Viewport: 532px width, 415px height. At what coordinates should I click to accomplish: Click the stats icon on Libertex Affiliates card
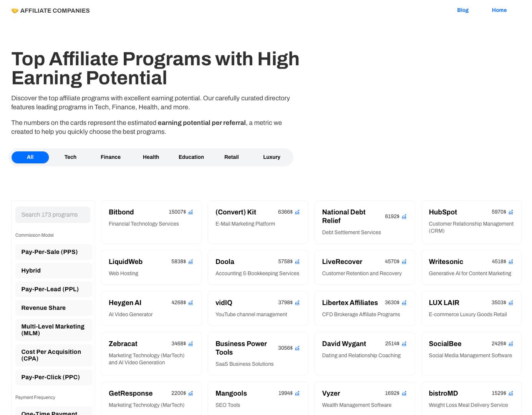tap(404, 302)
